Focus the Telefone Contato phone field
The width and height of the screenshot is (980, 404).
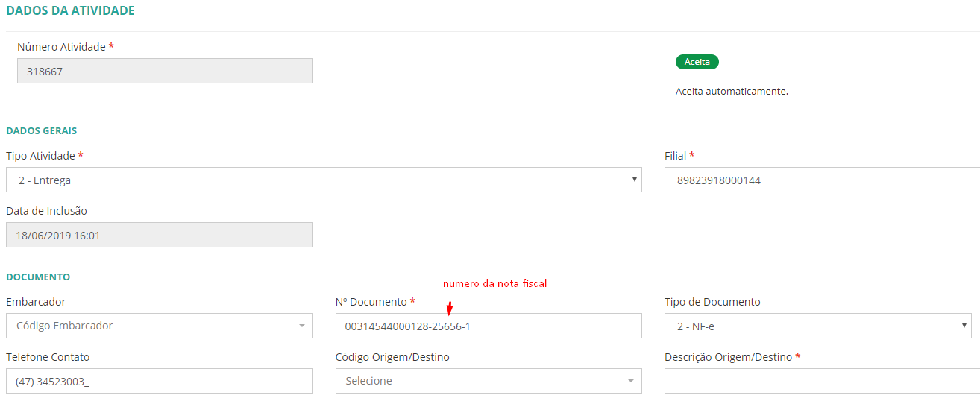[x=159, y=381]
